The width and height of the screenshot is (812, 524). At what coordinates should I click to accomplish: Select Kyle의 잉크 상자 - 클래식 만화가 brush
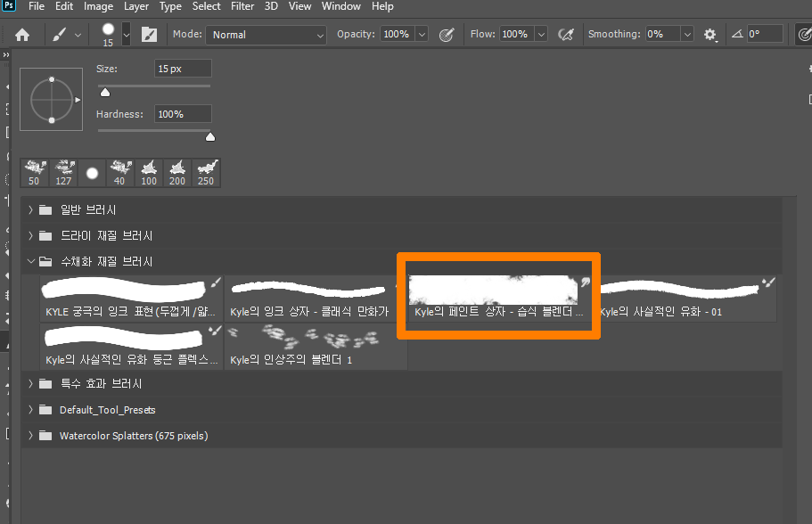316,299
